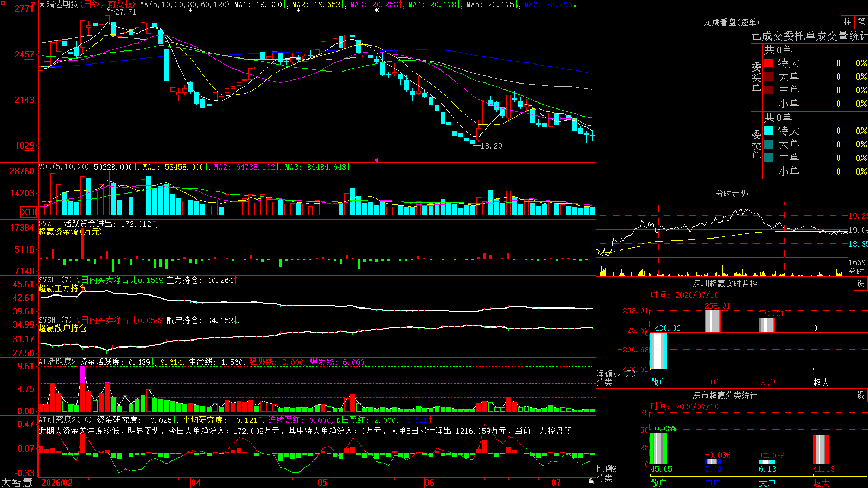The width and height of the screenshot is (868, 488).
Task: Click the 散户持仓: 34.152 readout
Action: coord(203,320)
